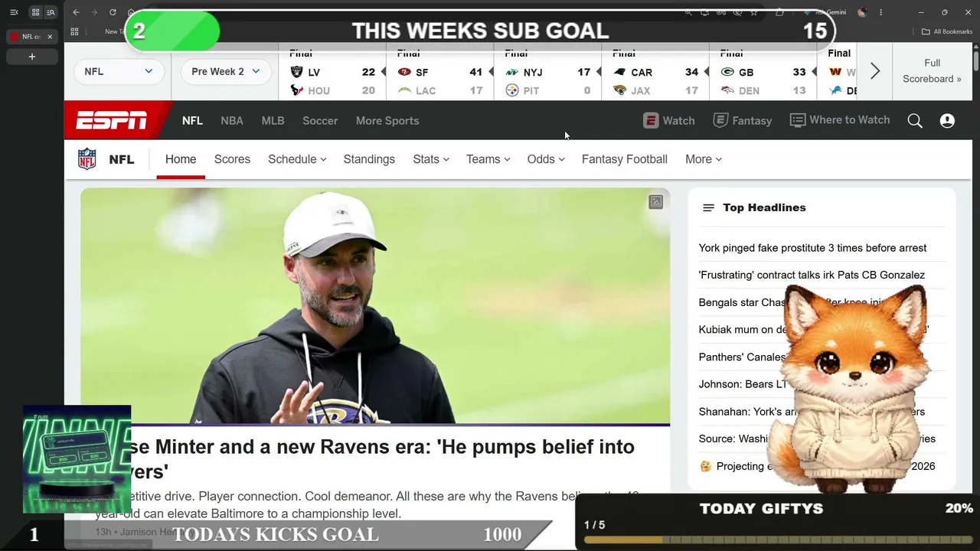Click the Washington Commanders team logo

click(835, 72)
